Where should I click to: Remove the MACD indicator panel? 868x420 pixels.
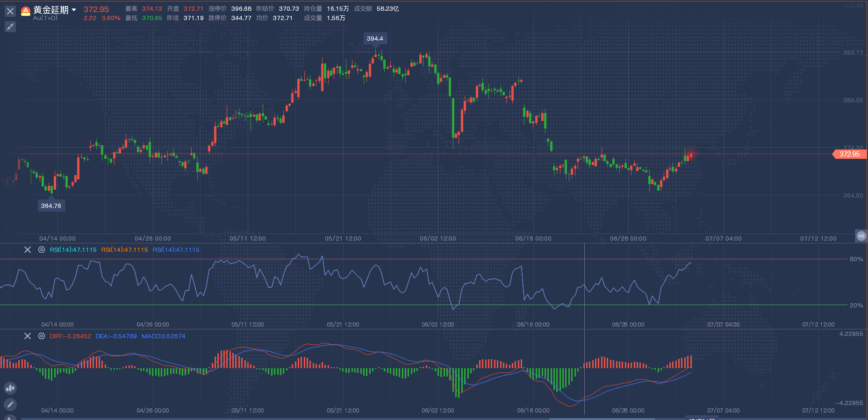(28, 336)
